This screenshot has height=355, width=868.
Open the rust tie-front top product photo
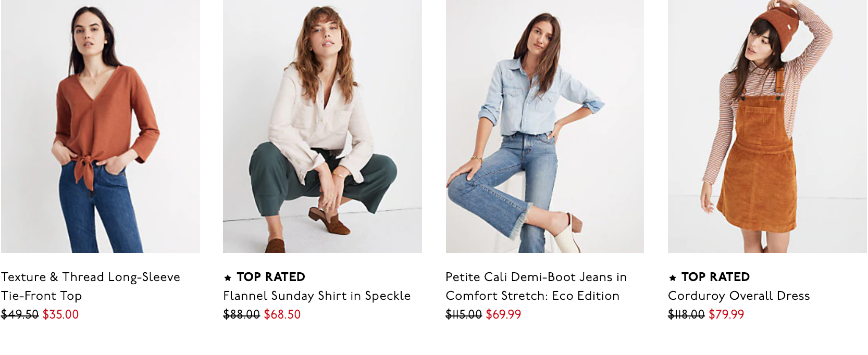[x=101, y=126]
